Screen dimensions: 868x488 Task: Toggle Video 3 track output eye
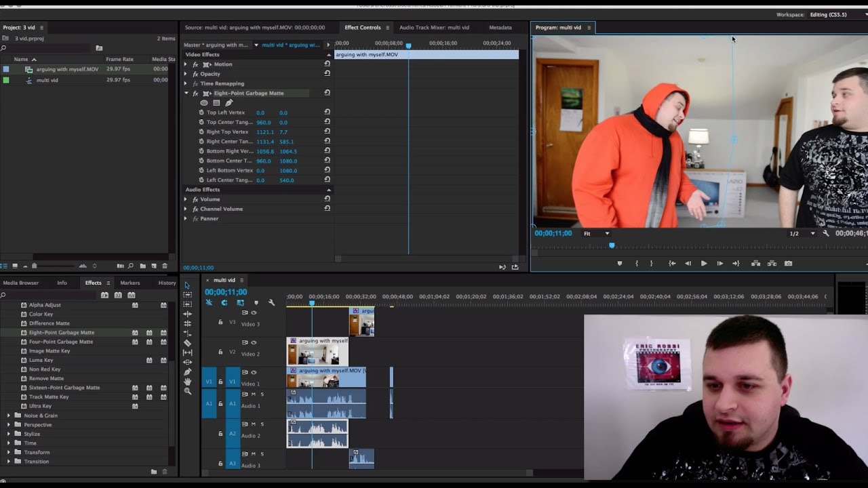click(x=254, y=312)
